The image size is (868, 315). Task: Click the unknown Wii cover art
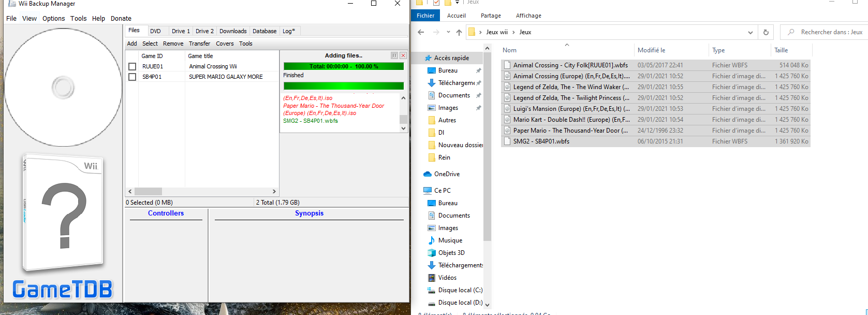tap(63, 212)
